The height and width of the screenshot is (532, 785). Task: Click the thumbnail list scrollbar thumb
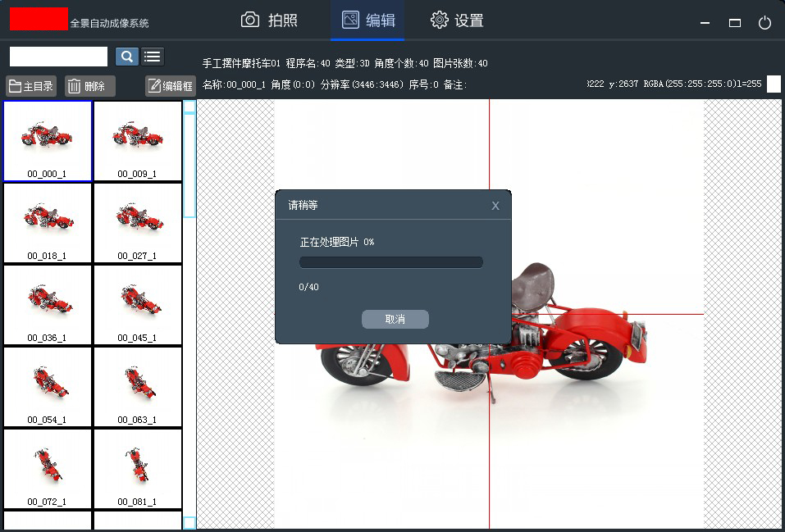[189, 165]
